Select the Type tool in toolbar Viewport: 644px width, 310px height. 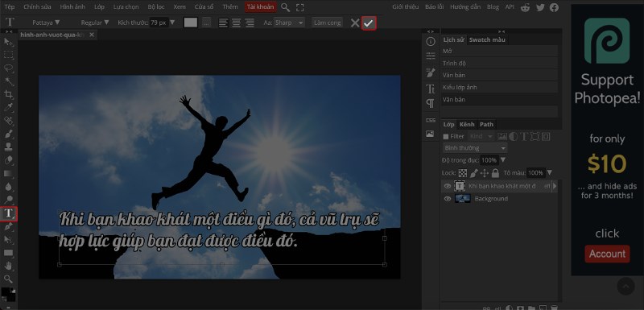(8, 213)
